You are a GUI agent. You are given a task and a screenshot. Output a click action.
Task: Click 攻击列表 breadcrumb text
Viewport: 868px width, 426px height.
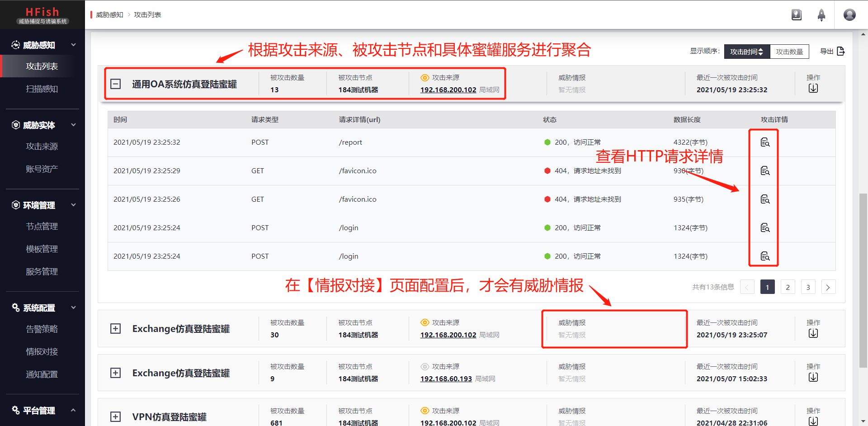[x=147, y=15]
